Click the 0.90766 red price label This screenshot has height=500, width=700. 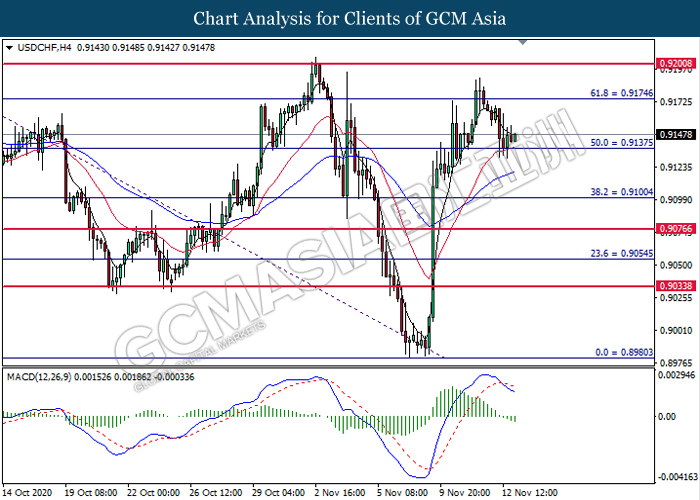point(675,229)
